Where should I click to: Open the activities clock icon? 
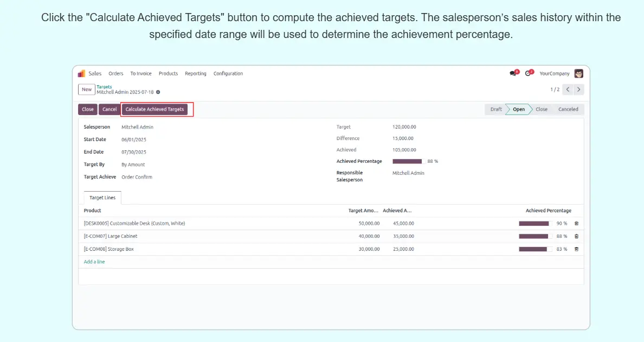(528, 74)
